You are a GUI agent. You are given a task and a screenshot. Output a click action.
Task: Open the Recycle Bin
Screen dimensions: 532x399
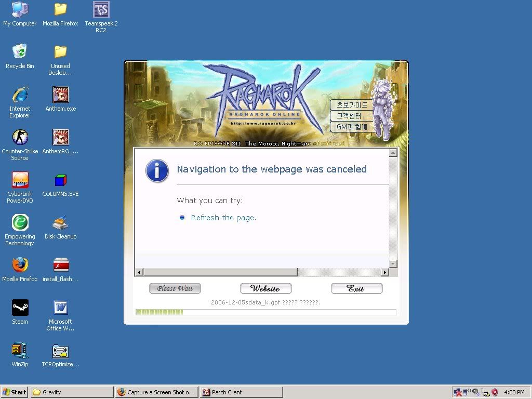tap(20, 56)
